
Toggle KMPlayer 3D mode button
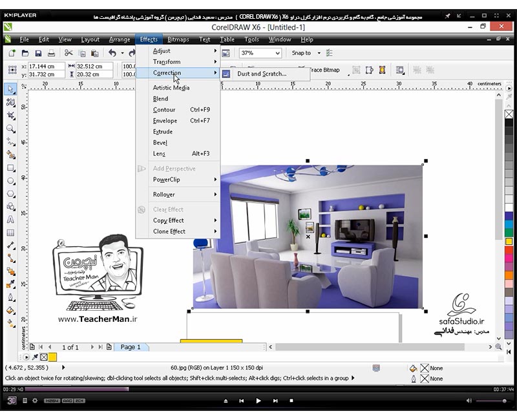pos(12,401)
